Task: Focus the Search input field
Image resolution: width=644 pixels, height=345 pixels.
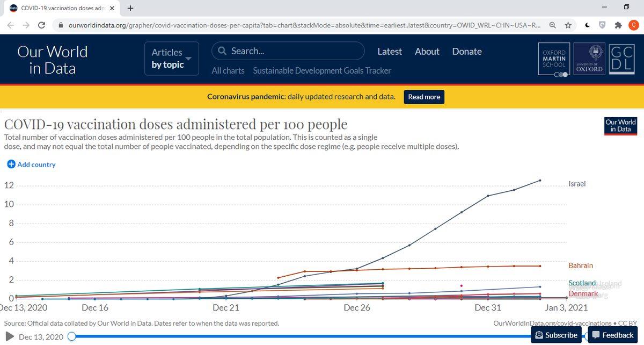Action: pyautogui.click(x=295, y=51)
